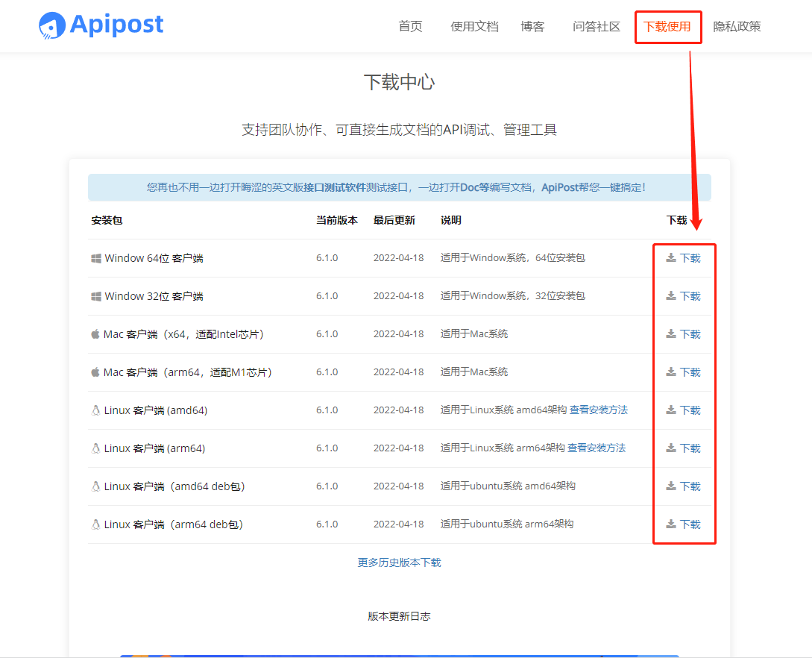This screenshot has height=658, width=812.
Task: Select the 下载使用 navigation item
Action: click(667, 26)
